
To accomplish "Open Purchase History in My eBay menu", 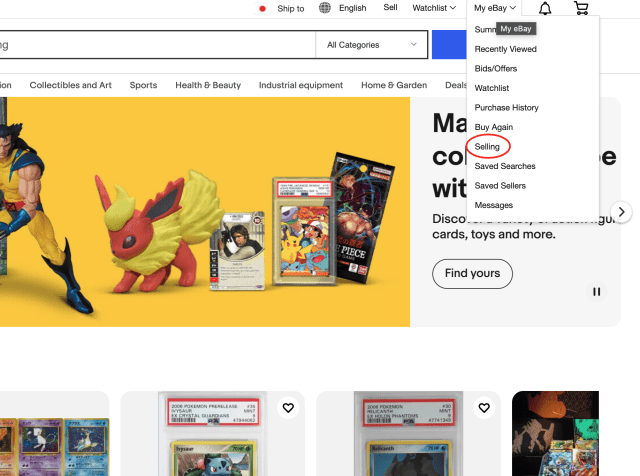I will click(506, 107).
